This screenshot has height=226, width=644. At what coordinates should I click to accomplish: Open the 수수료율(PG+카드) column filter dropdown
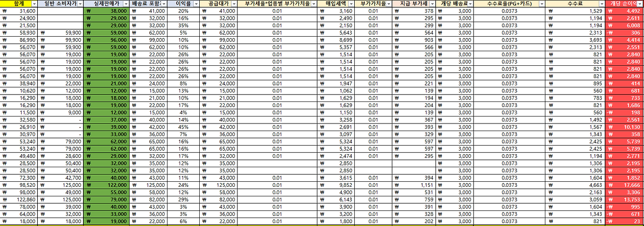(x=541, y=4)
